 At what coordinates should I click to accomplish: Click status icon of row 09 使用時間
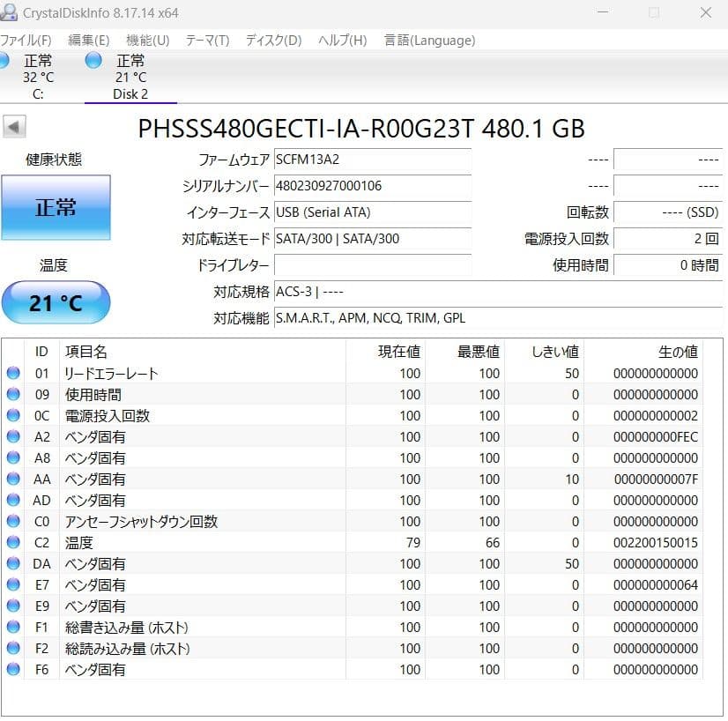(x=13, y=394)
